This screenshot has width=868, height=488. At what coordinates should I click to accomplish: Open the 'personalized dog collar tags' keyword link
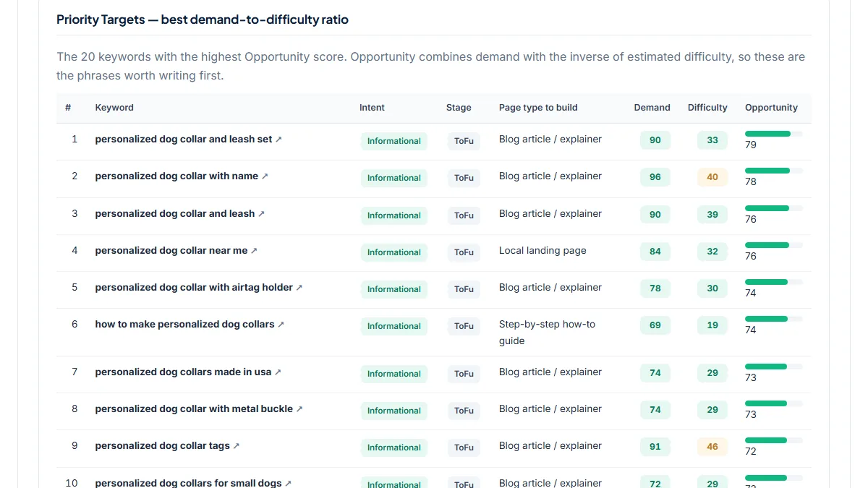tap(162, 445)
